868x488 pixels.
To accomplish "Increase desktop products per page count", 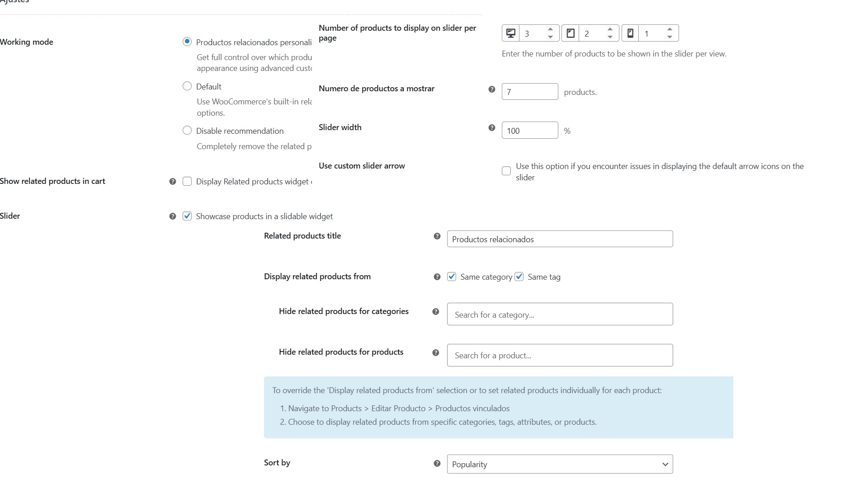I will click(550, 29).
